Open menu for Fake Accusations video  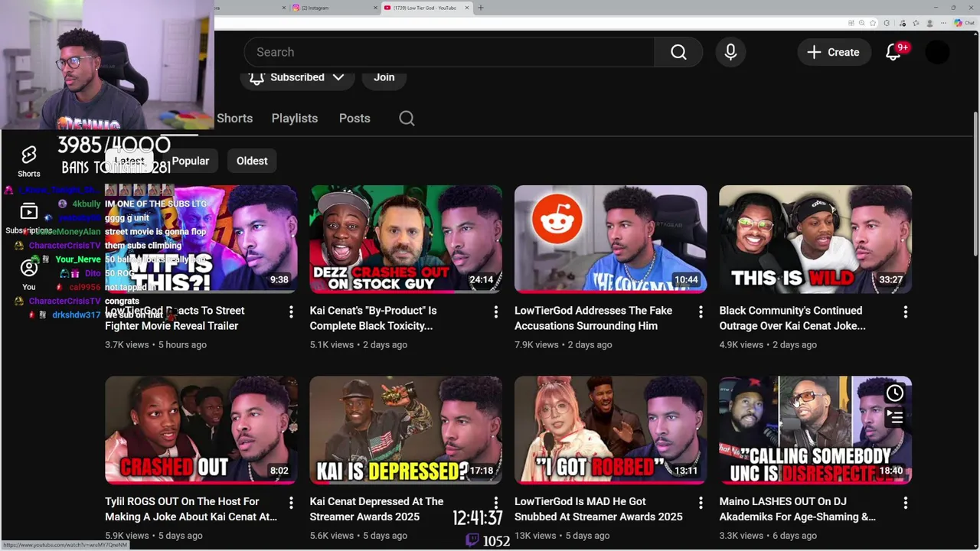pos(701,311)
